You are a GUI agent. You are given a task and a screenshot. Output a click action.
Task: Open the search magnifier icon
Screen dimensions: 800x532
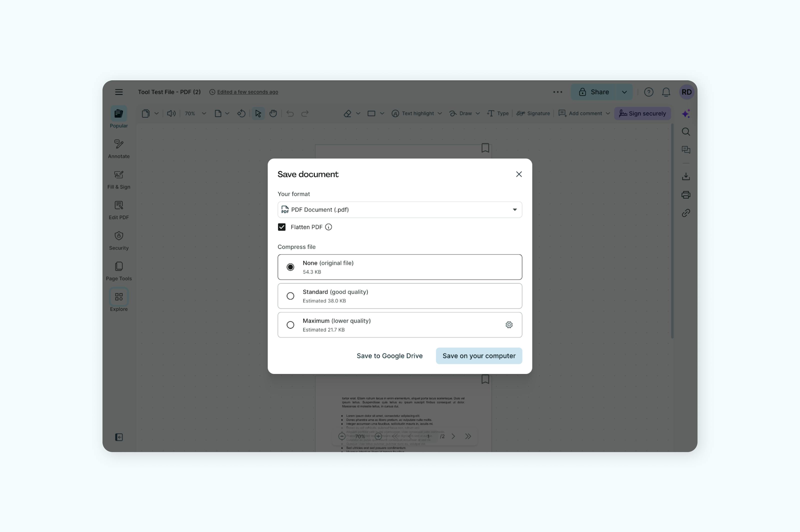[x=685, y=132]
